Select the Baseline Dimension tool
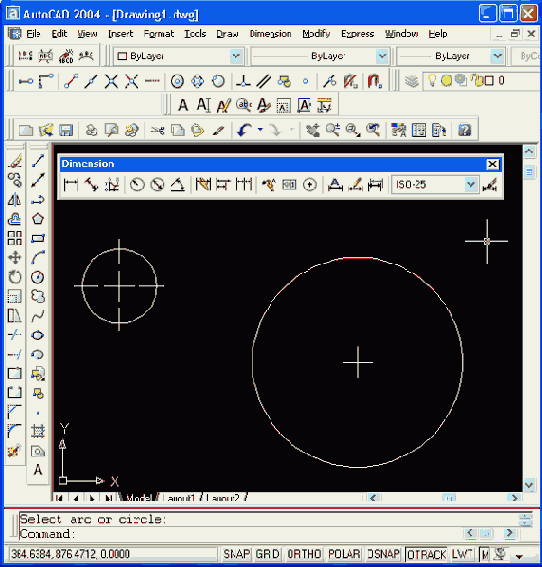The image size is (542, 567). tap(223, 185)
